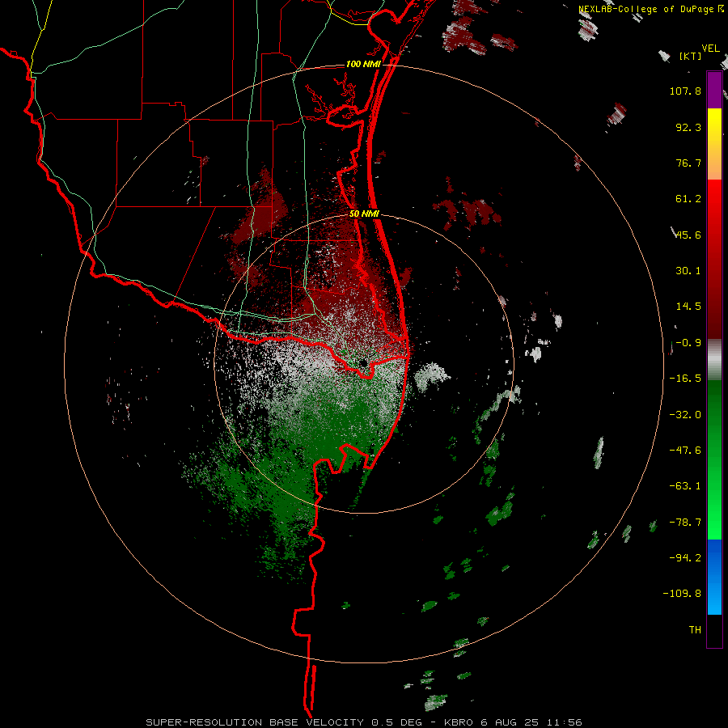Click the [KT] units label
728x728 pixels.
[691, 56]
